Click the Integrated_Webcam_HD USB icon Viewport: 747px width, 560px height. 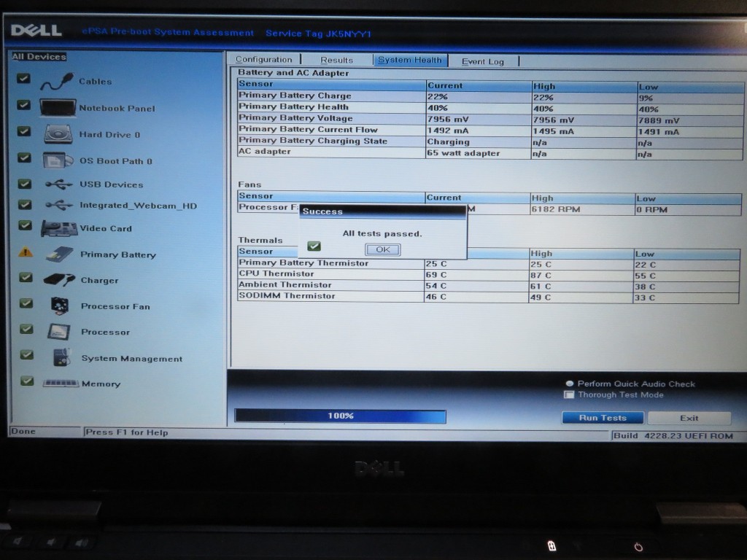pos(59,205)
